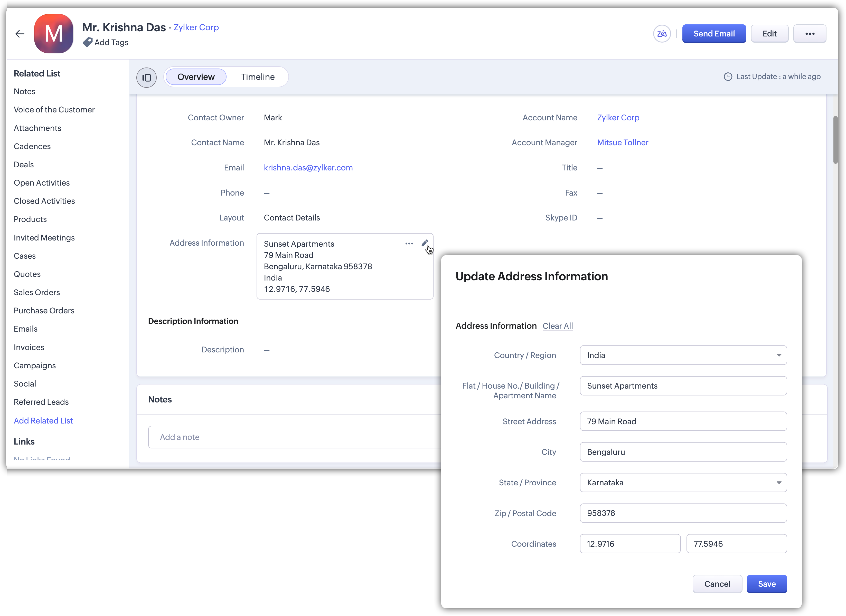Click the pencil edit icon on address
The width and height of the screenshot is (846, 616).
point(425,243)
